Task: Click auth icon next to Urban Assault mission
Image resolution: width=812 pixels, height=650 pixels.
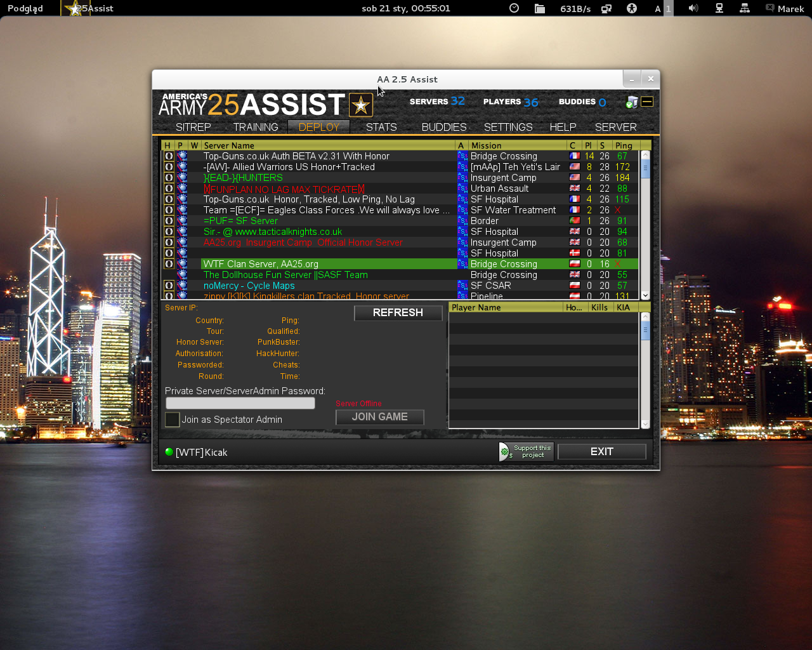Action: pos(462,189)
